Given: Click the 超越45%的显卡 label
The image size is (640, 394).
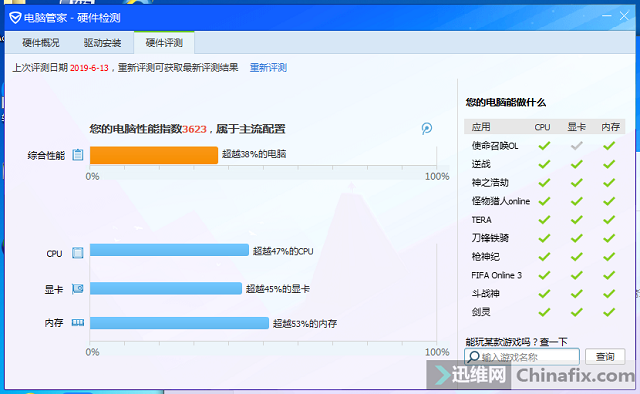Looking at the screenshot, I should pyautogui.click(x=278, y=289).
